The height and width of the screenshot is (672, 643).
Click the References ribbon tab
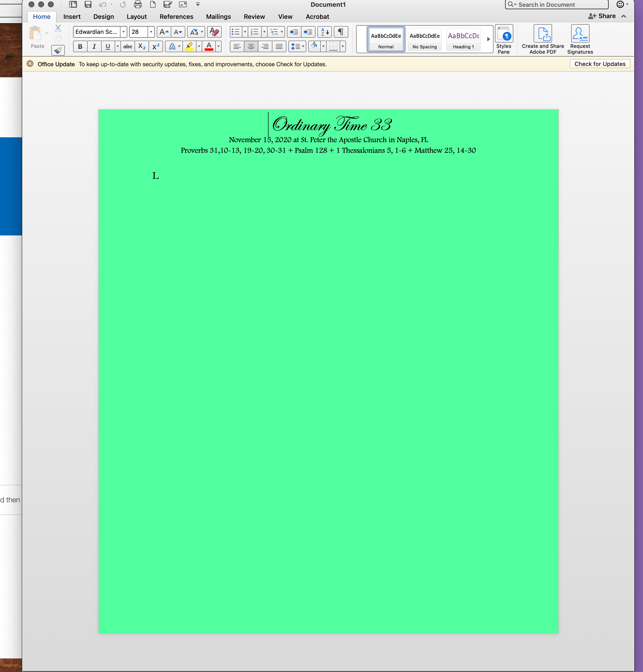point(175,16)
